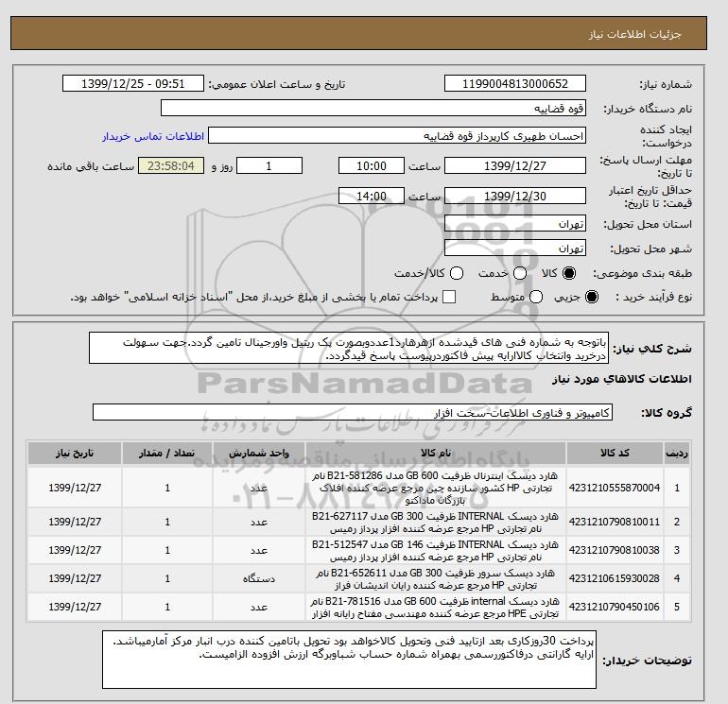The image size is (728, 704).
Task: Click the need date 1399/12/27 in row 5
Action: pos(75,607)
